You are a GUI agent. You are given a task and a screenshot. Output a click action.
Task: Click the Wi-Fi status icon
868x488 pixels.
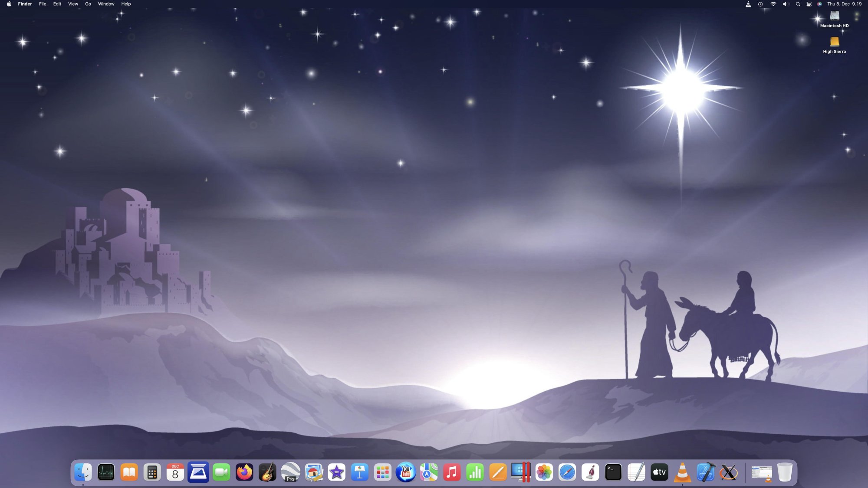(x=773, y=4)
